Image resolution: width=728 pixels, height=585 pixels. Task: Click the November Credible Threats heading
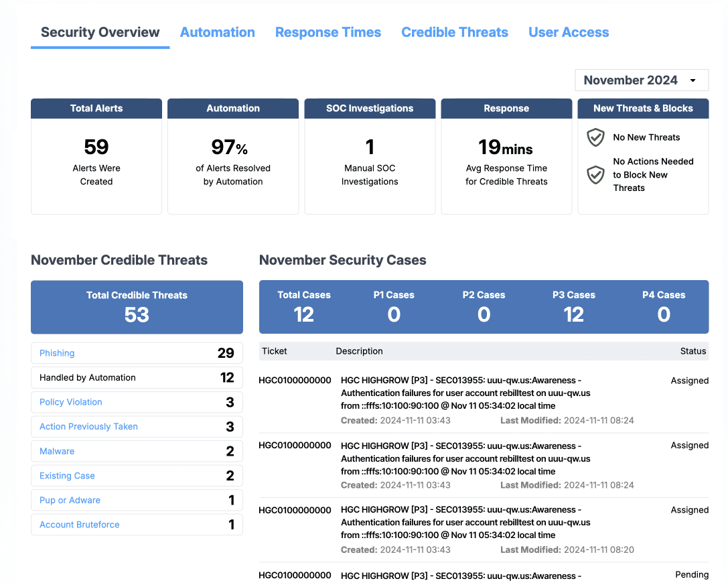coord(119,260)
